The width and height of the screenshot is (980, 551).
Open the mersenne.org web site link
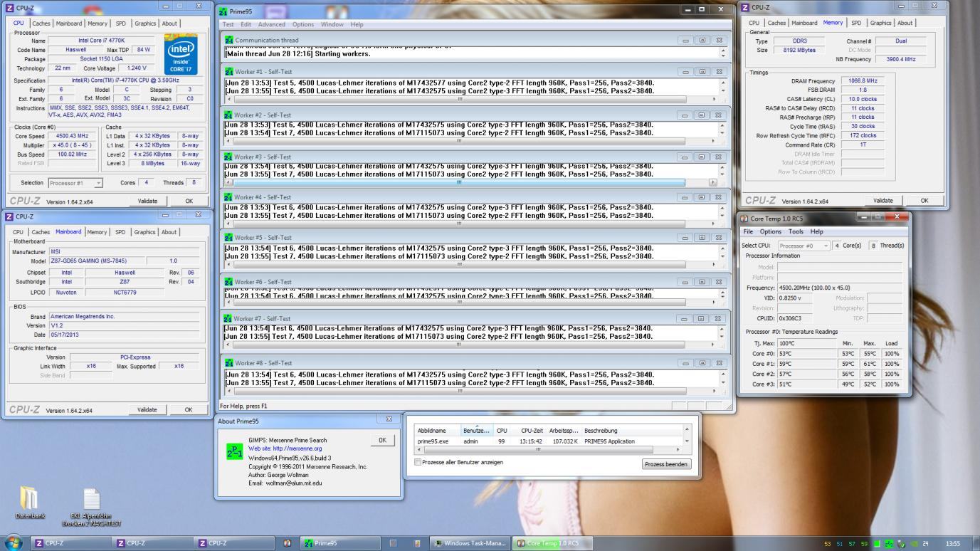click(285, 448)
